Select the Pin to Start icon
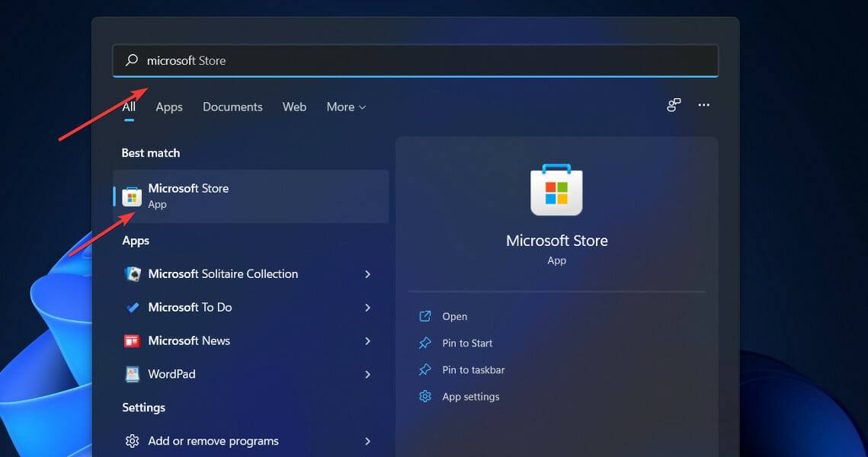Image resolution: width=868 pixels, height=457 pixels. click(425, 343)
